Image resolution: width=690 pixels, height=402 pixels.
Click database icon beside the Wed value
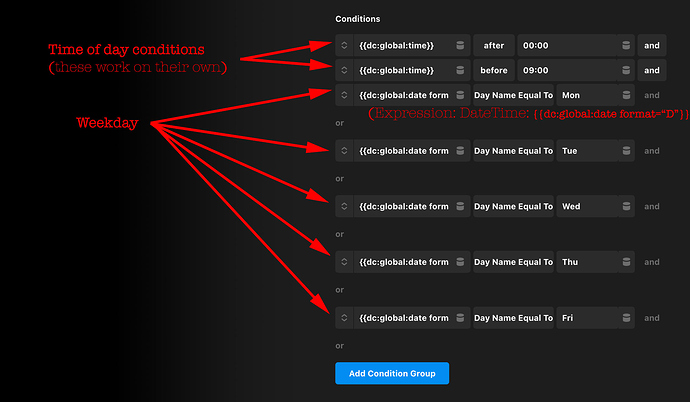click(625, 207)
